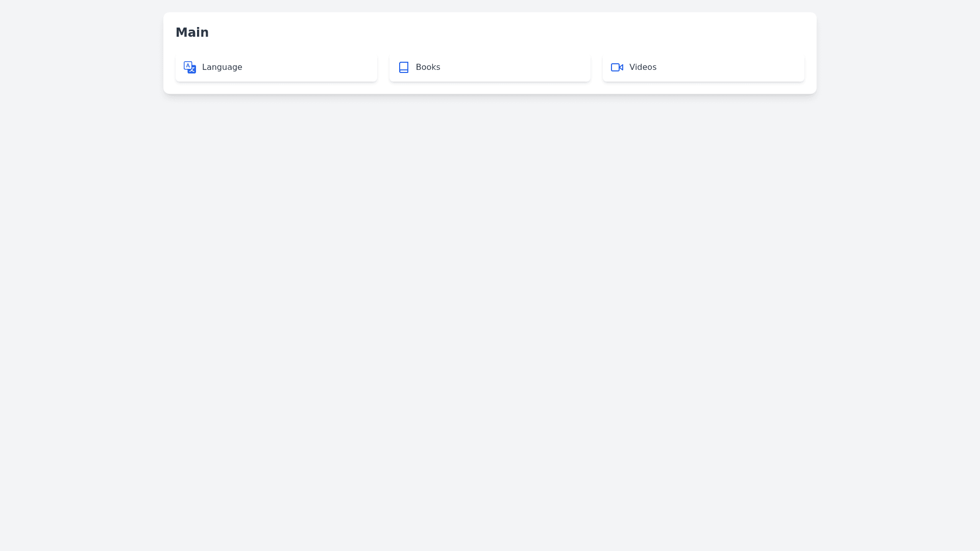Click the Videos text label
This screenshot has width=980, height=551.
coord(642,67)
